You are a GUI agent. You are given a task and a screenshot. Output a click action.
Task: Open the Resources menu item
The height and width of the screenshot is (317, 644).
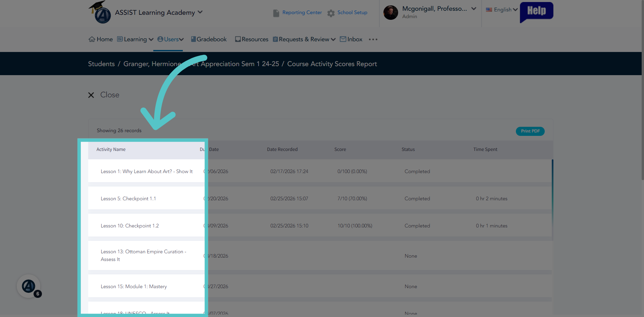[252, 39]
